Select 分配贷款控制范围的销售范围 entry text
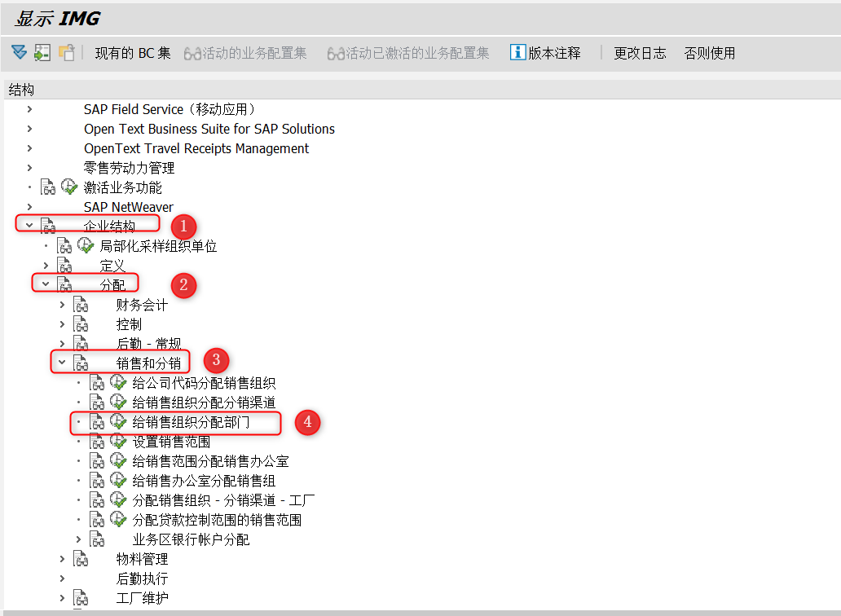Screen dimensions: 841x616 click(x=217, y=520)
